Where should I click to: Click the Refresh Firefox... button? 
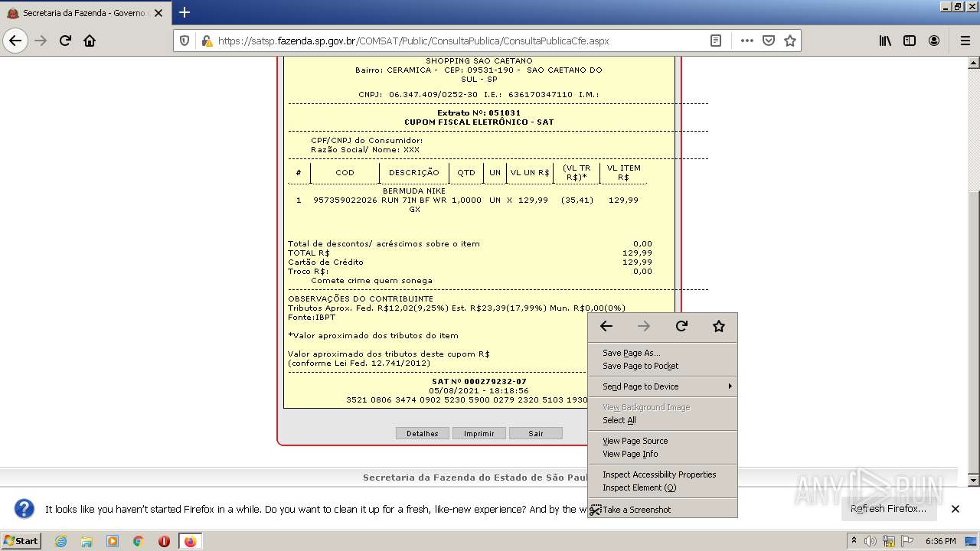[x=889, y=509]
